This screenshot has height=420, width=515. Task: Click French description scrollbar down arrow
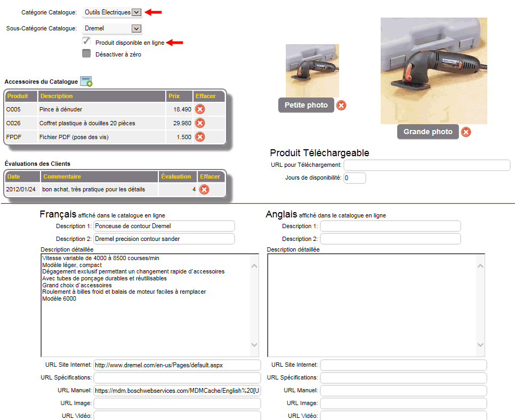(x=254, y=344)
